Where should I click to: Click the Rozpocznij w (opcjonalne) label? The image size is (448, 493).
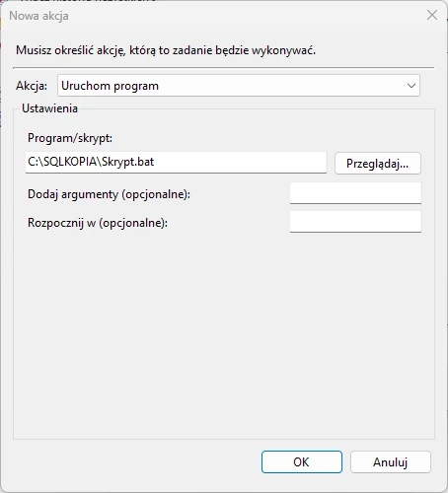(98, 223)
